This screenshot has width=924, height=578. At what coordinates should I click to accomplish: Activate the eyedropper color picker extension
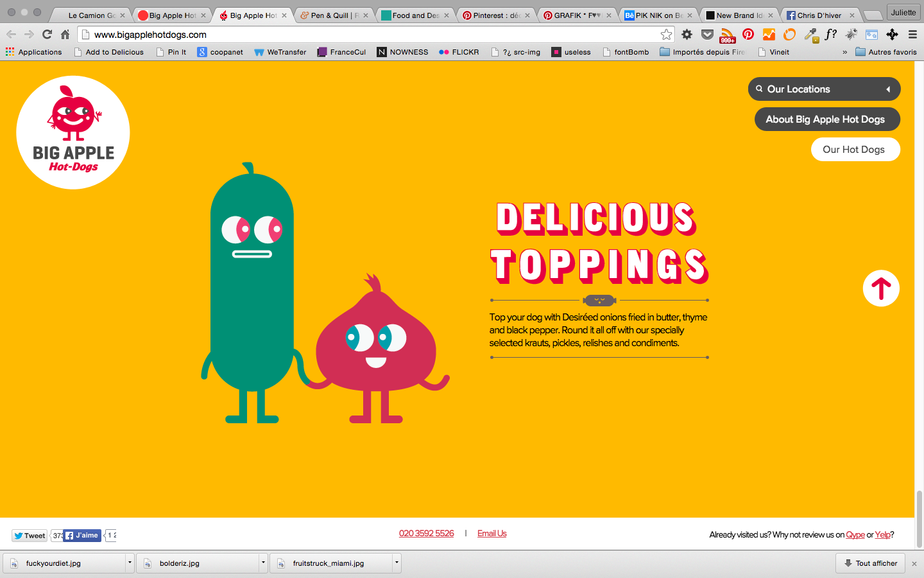pos(811,35)
